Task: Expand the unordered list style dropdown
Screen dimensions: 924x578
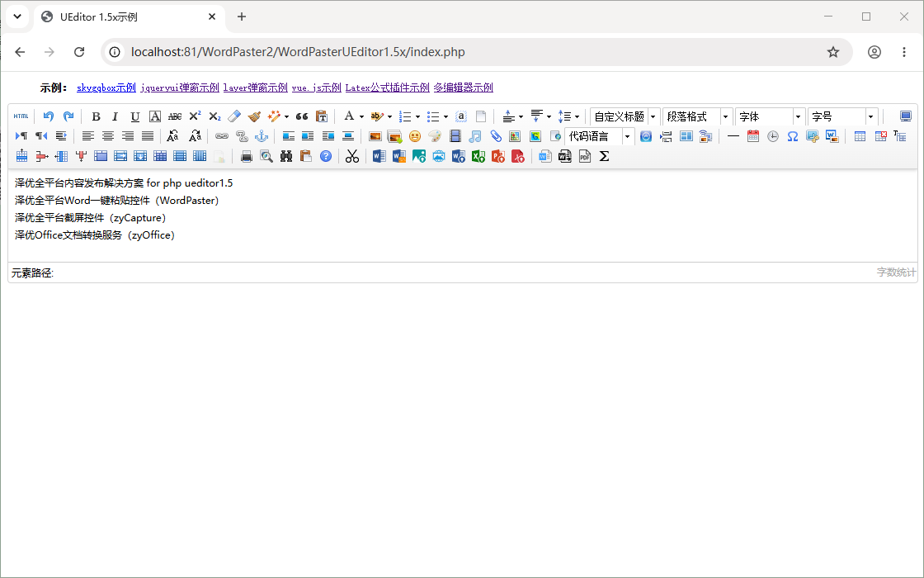Action: click(445, 116)
